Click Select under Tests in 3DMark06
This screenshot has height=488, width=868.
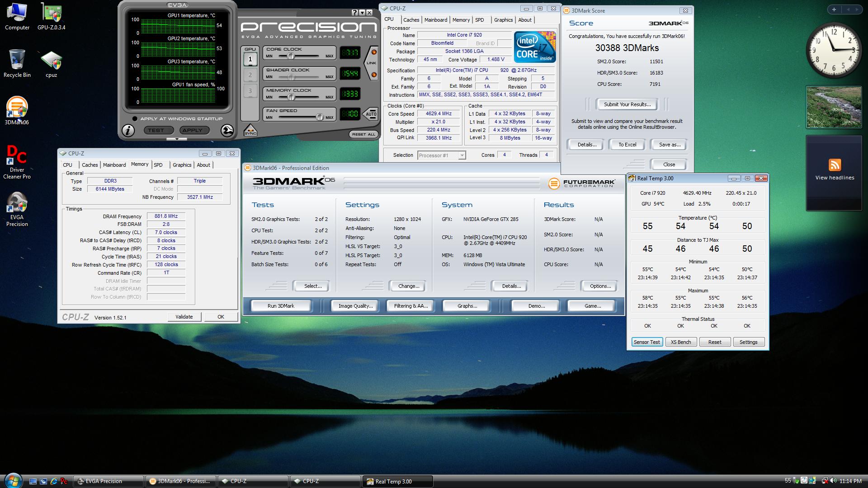point(313,286)
